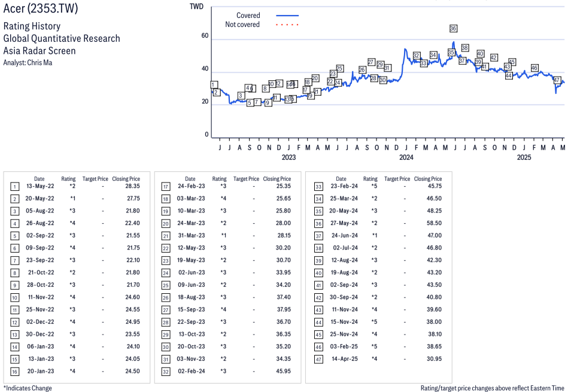Click chart marker 42 on the graph
Viewport: 571px width, 392px height.
pos(494,57)
